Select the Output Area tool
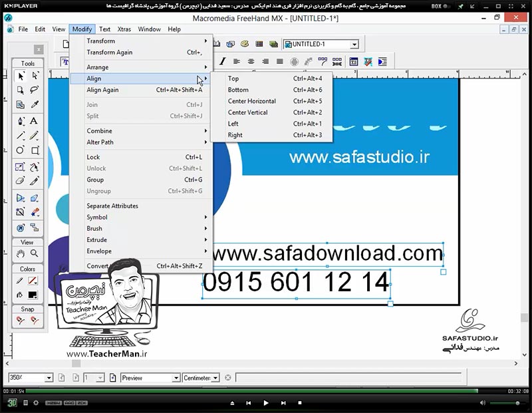The width and height of the screenshot is (532, 413). (21, 104)
